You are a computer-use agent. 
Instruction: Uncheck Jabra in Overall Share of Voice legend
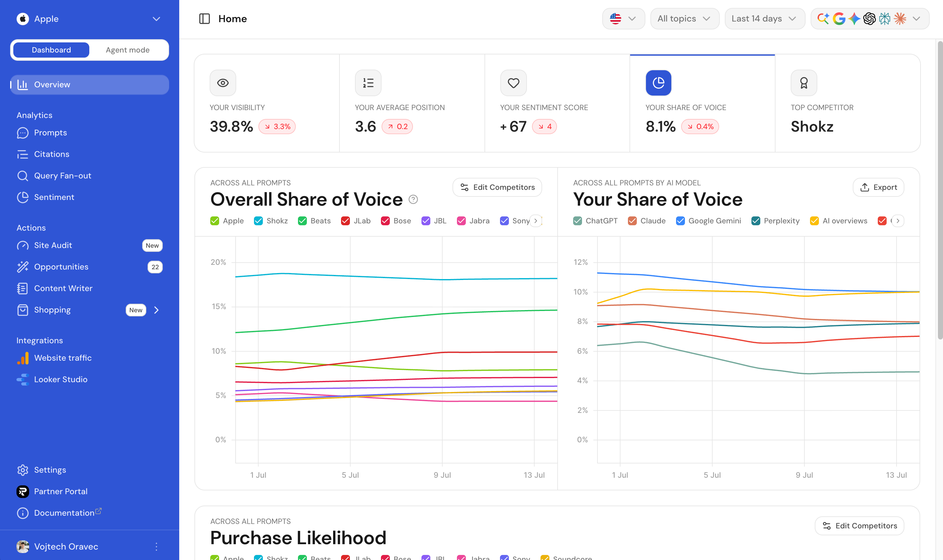(461, 221)
